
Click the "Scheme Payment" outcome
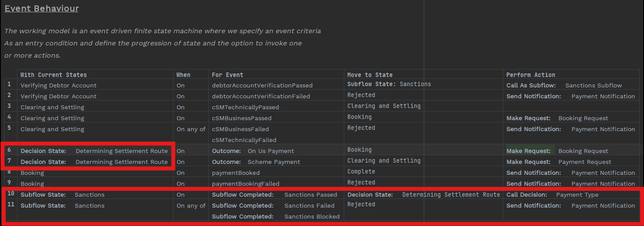274,162
